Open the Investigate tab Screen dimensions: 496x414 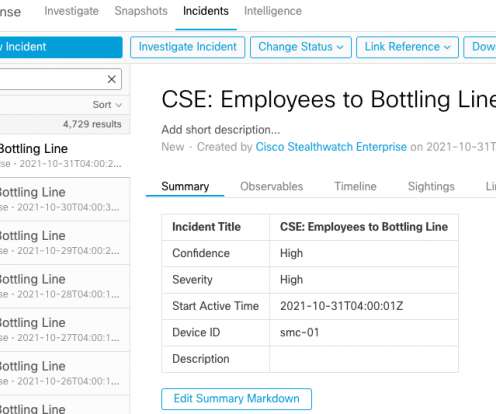pyautogui.click(x=71, y=11)
